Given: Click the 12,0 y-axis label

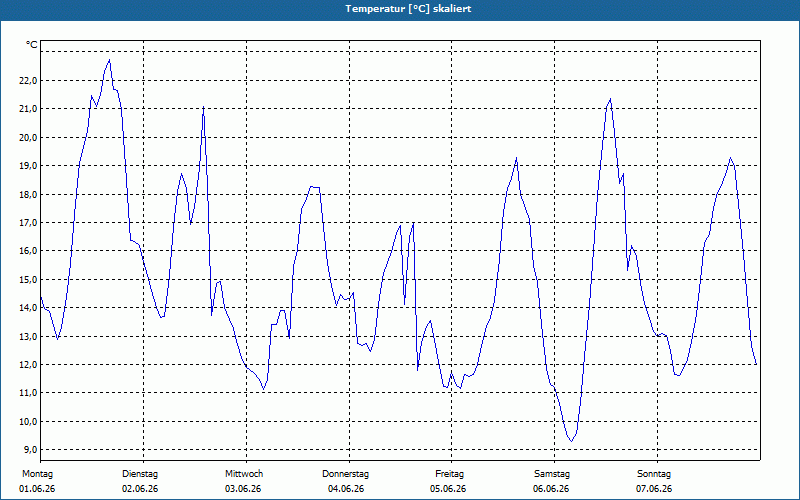Looking at the screenshot, I should [x=28, y=365].
